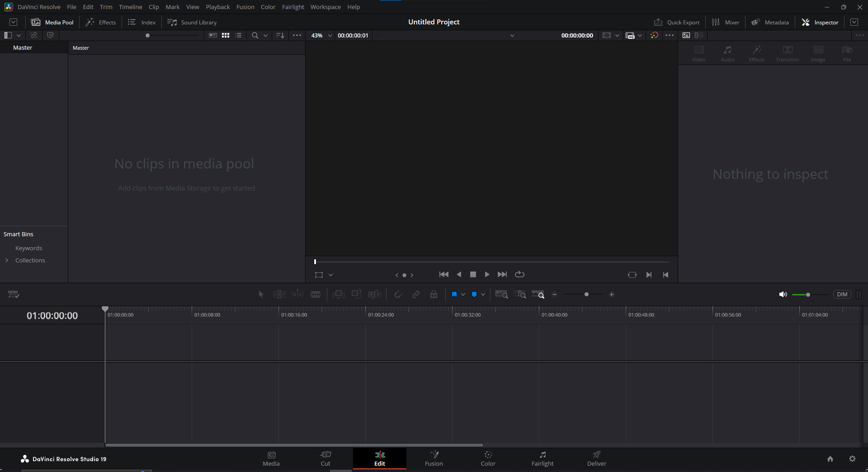Select the Selection mode arrow tool
The image size is (868, 472).
click(x=261, y=294)
